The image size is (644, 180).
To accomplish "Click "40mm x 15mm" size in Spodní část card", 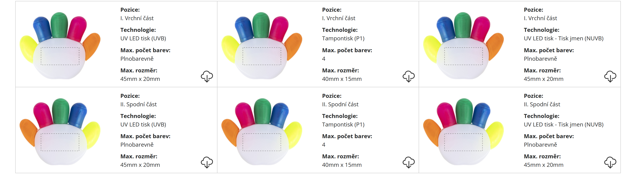I will tap(341, 165).
